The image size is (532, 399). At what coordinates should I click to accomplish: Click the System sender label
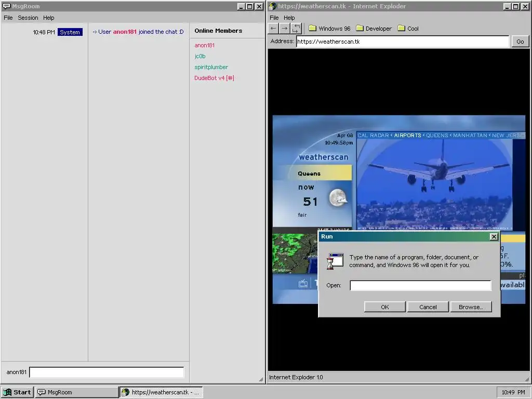(x=70, y=32)
